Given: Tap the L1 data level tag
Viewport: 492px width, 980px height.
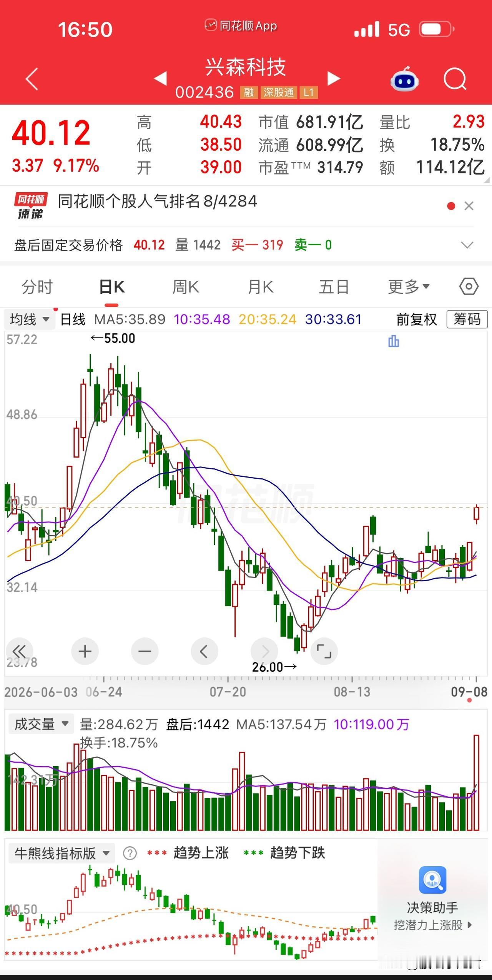Looking at the screenshot, I should (x=309, y=92).
